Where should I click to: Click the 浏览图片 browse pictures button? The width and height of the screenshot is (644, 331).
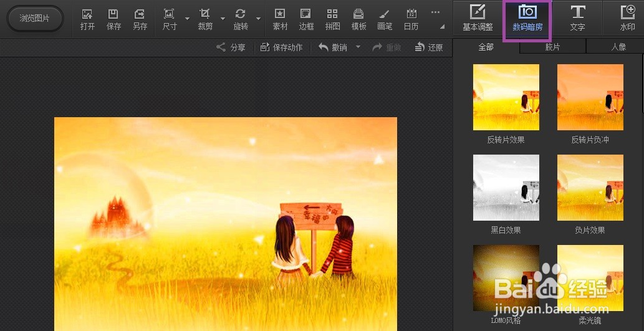click(35, 19)
